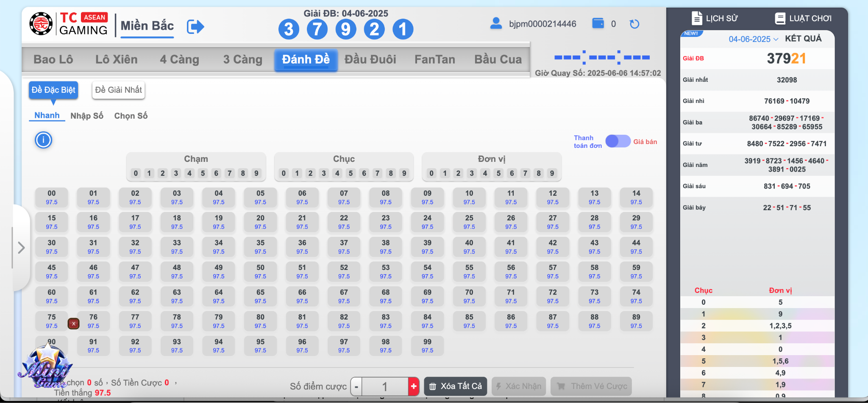Open Luật Chơi rules icon
Image resolution: width=868 pixels, height=403 pixels.
[780, 18]
